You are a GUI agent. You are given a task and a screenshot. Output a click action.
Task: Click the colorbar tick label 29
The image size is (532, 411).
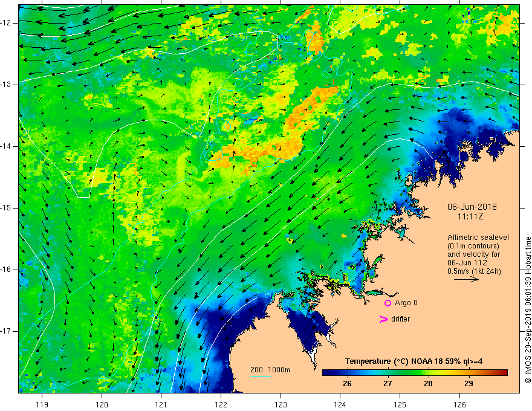tap(469, 384)
